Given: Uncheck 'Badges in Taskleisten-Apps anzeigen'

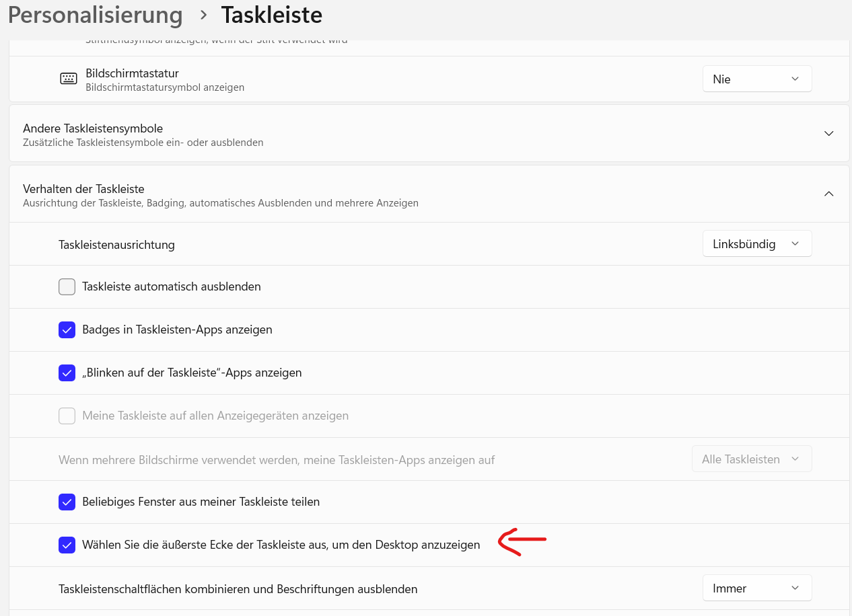Looking at the screenshot, I should pos(67,330).
